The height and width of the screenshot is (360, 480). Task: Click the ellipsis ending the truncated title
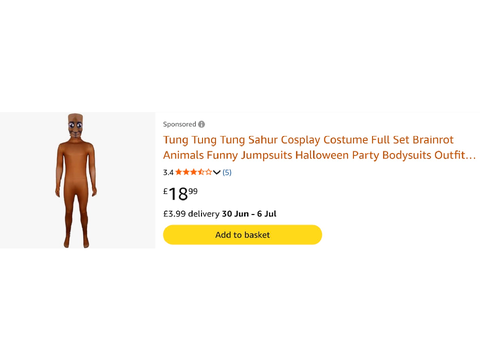(x=470, y=158)
